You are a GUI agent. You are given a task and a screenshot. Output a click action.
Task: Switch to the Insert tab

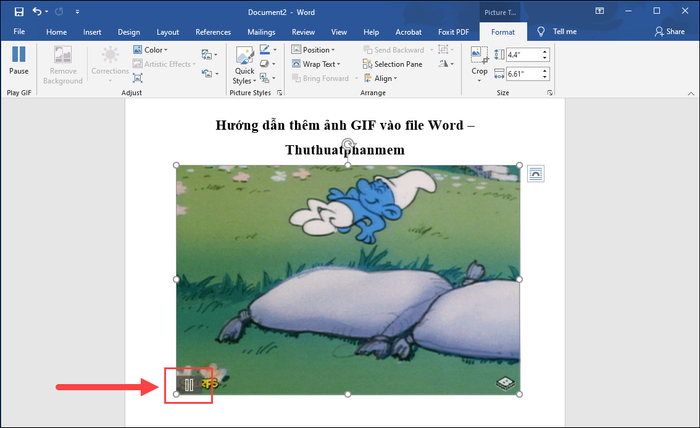pyautogui.click(x=92, y=32)
